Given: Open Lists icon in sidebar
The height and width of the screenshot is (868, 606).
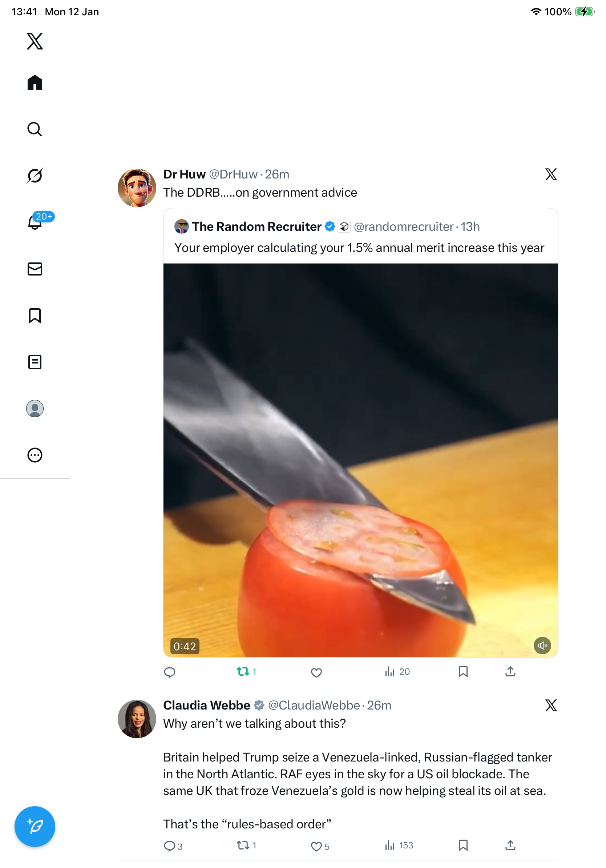Looking at the screenshot, I should [35, 362].
